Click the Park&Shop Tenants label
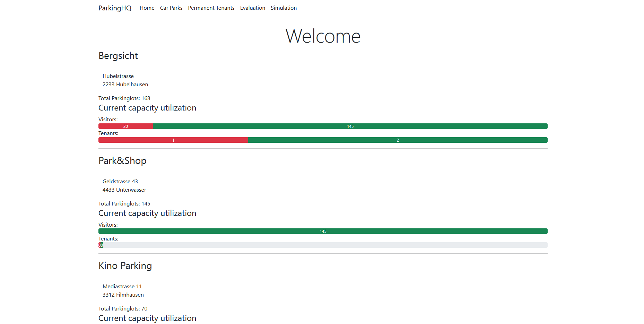Screen dimensions: 644x324 (108, 239)
